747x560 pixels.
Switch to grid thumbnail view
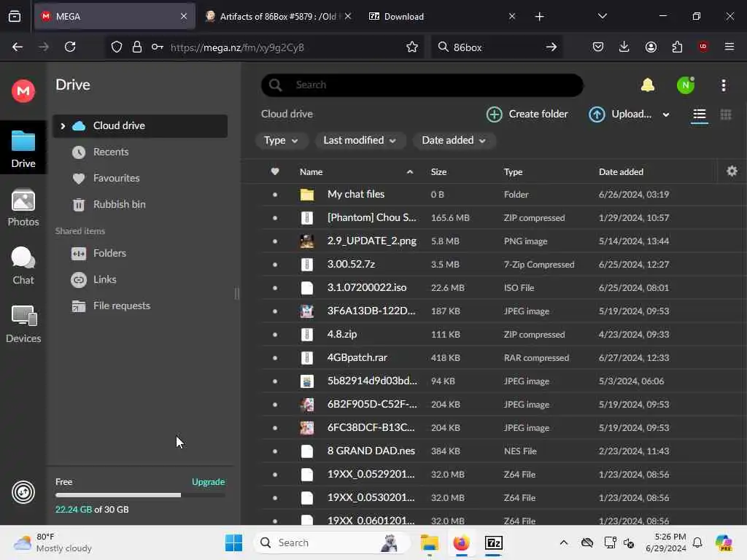726,114
